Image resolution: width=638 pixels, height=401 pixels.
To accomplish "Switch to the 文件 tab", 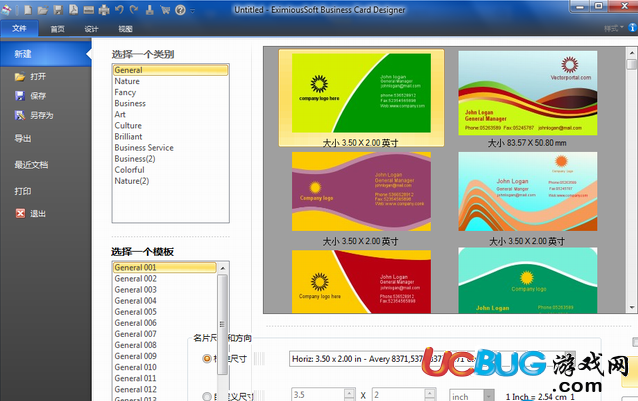I will (19, 28).
